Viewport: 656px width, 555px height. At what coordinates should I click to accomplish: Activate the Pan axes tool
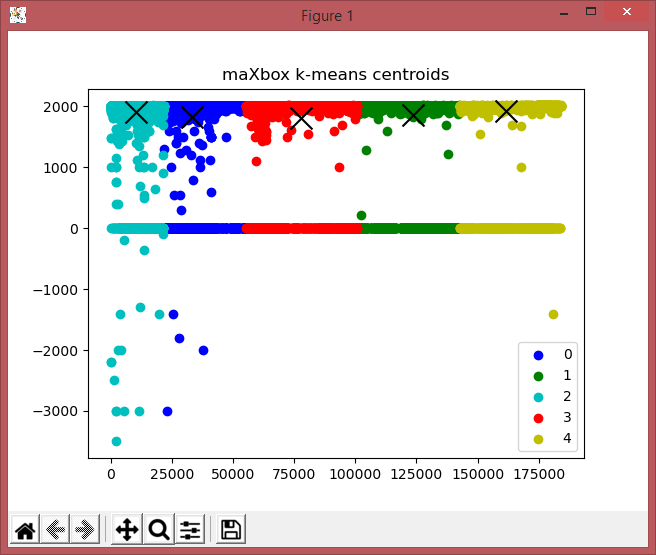[127, 530]
